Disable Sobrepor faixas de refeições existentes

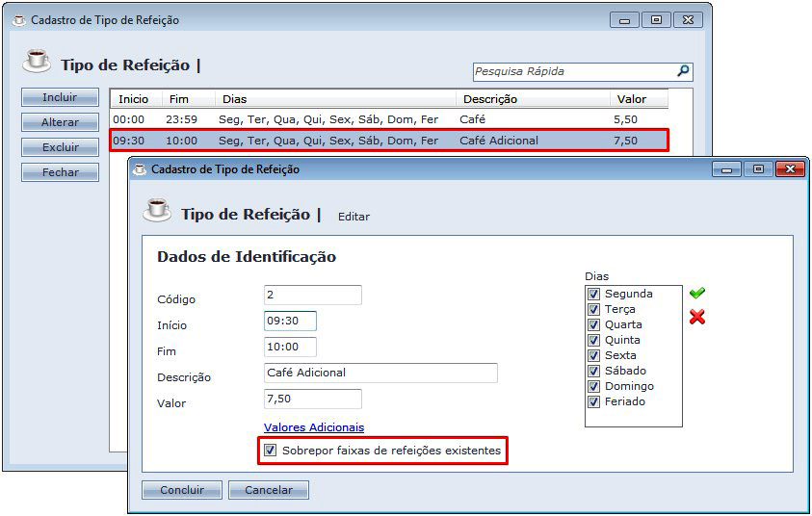tap(271, 450)
